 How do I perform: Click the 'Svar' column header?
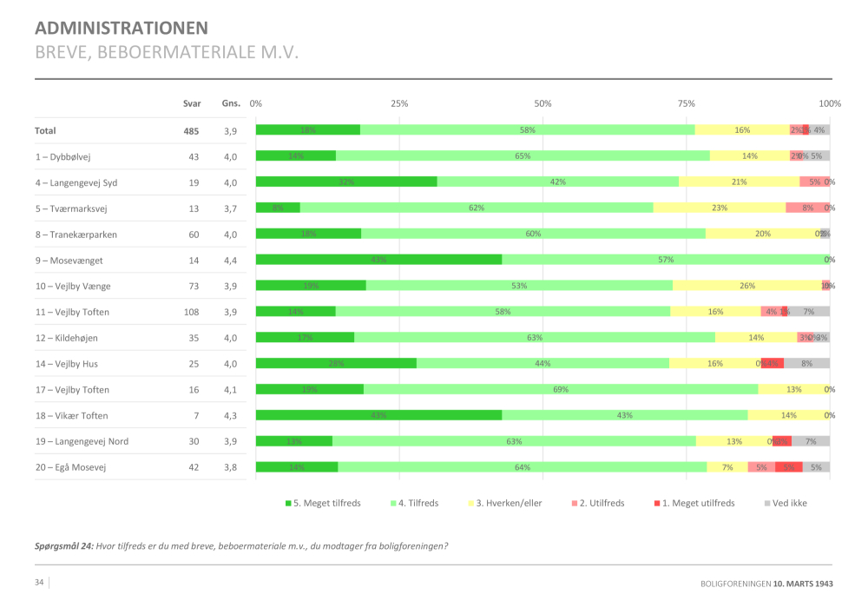pos(192,103)
